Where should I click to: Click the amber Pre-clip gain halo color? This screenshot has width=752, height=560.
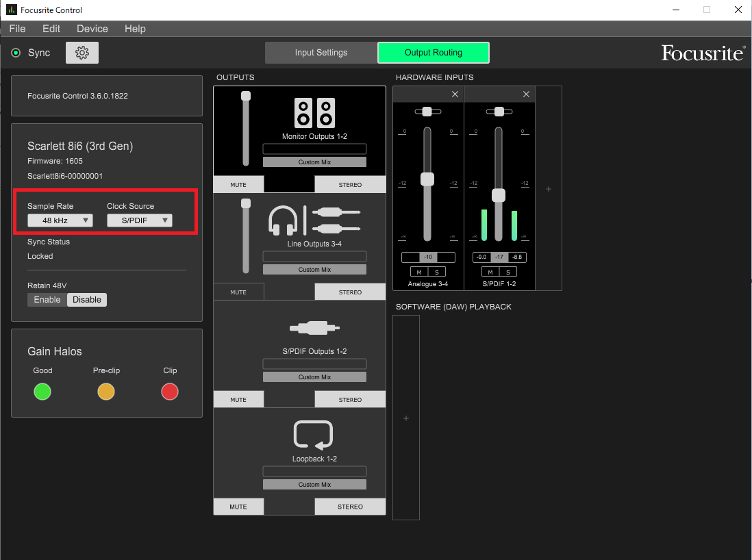click(x=106, y=392)
